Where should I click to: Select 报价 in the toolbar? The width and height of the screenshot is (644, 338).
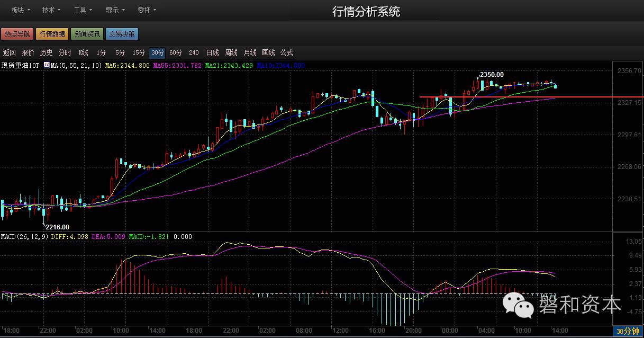pos(28,52)
